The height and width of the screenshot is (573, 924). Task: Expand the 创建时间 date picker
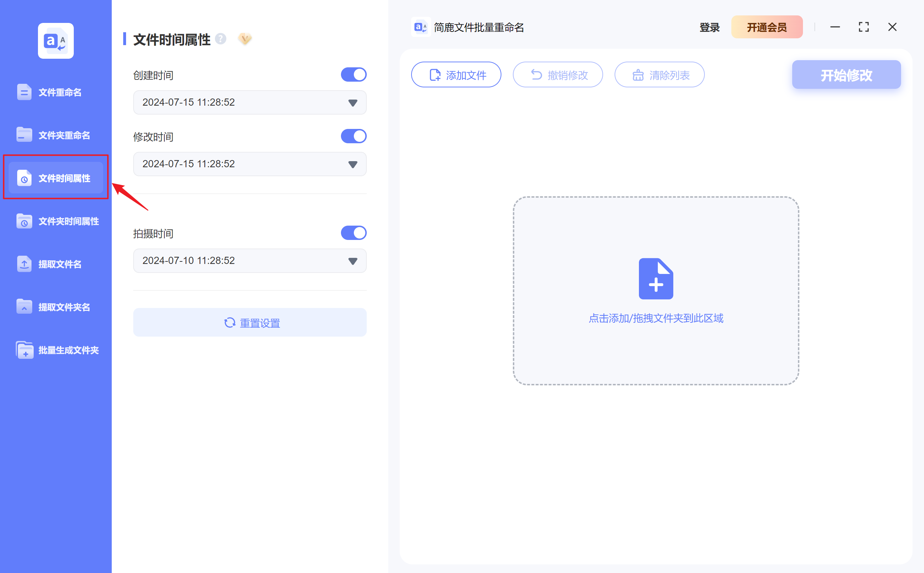pos(352,102)
